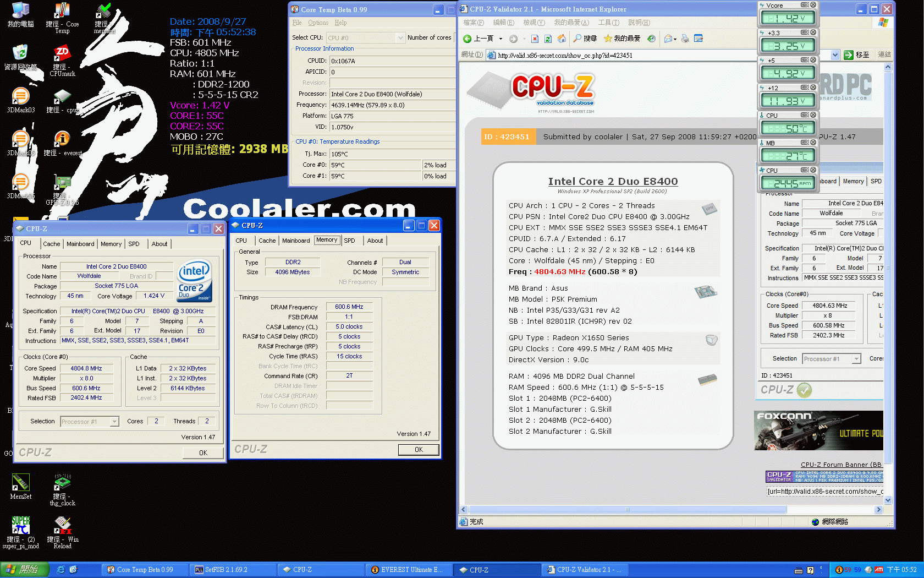The image size is (924, 578).
Task: Click the forum banner BBCode URL field
Action: pyautogui.click(x=825, y=492)
